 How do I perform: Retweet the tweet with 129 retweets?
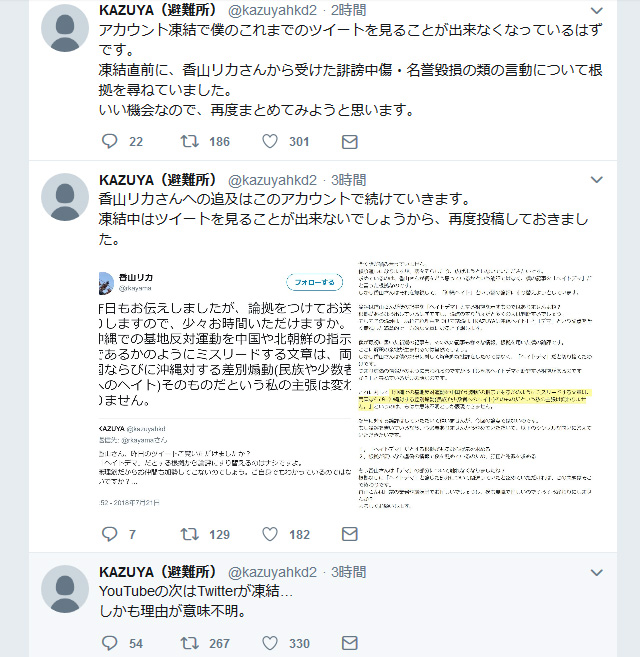pyautogui.click(x=189, y=534)
